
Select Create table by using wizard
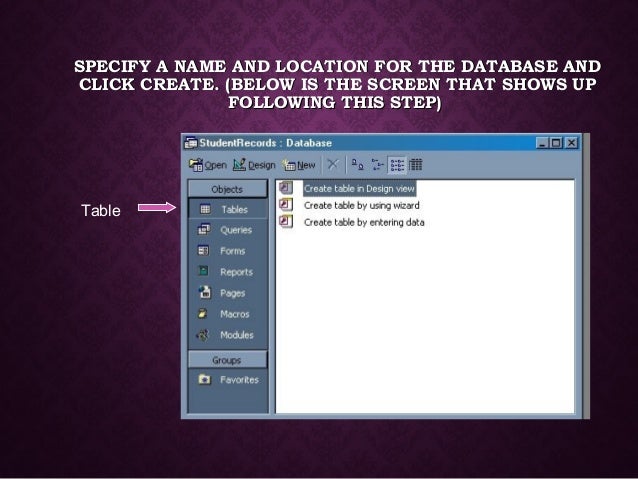point(362,206)
